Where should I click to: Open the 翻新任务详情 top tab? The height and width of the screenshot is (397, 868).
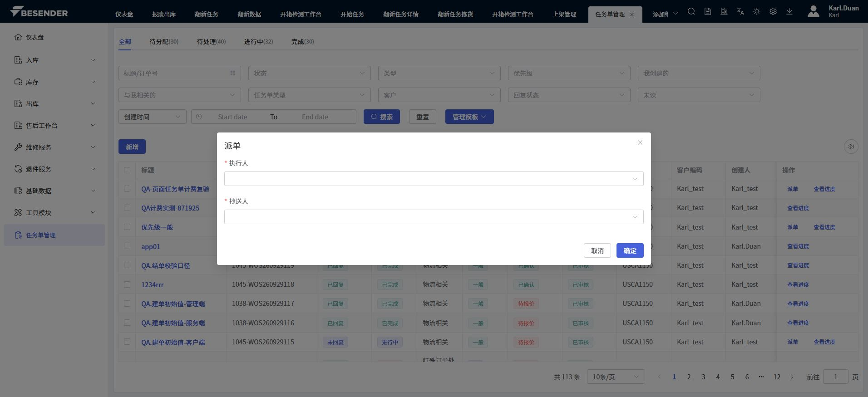click(x=401, y=14)
